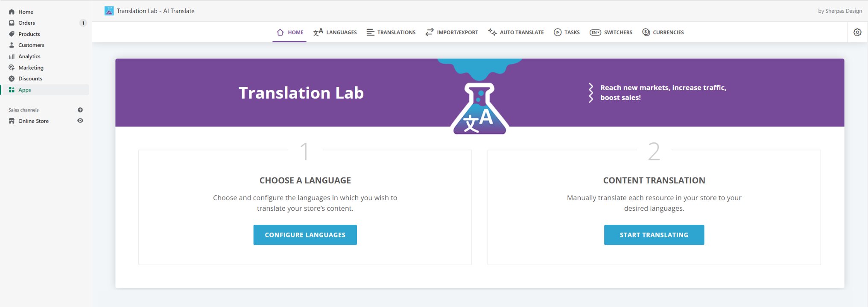Click the START TRANSLATING button
This screenshot has height=307, width=868.
click(654, 235)
